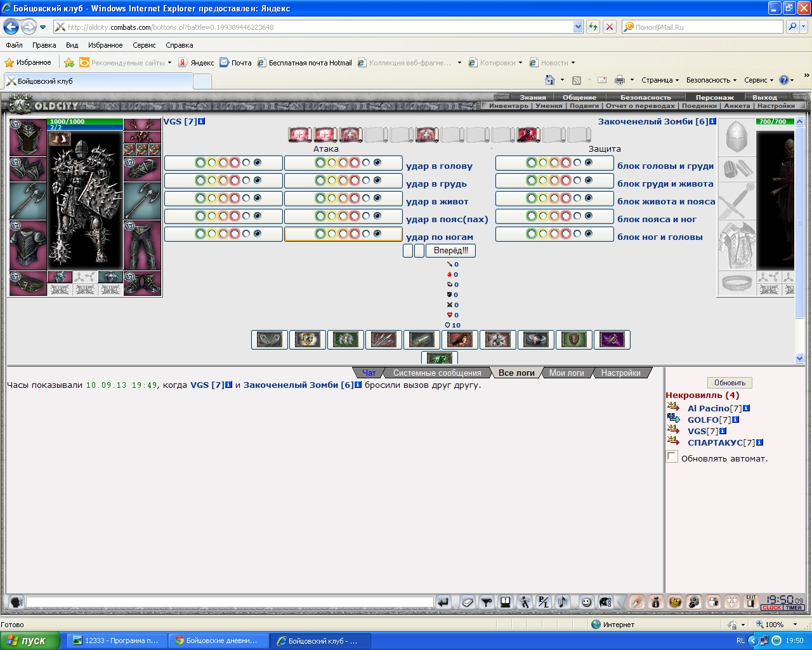Click the Вперёд!!! button
This screenshot has width=812, height=650.
(x=451, y=251)
